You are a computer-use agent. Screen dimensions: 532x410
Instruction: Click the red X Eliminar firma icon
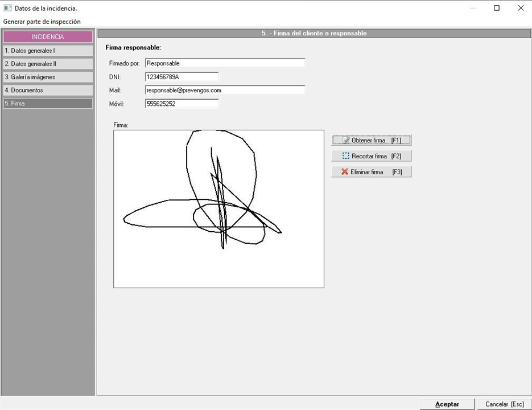(x=345, y=172)
